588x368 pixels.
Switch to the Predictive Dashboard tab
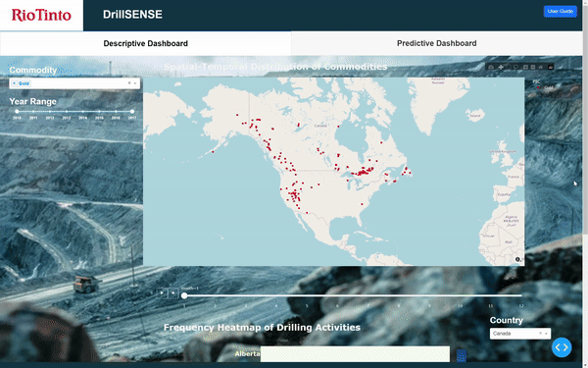coord(436,43)
